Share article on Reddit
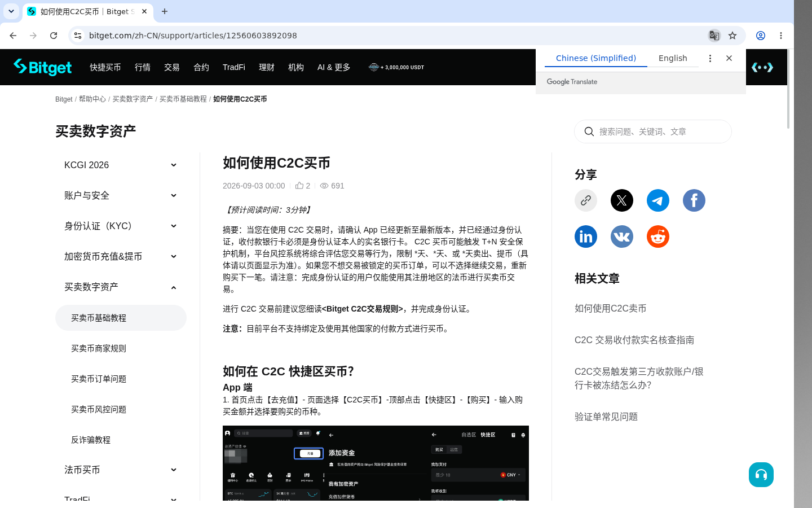 pyautogui.click(x=658, y=237)
